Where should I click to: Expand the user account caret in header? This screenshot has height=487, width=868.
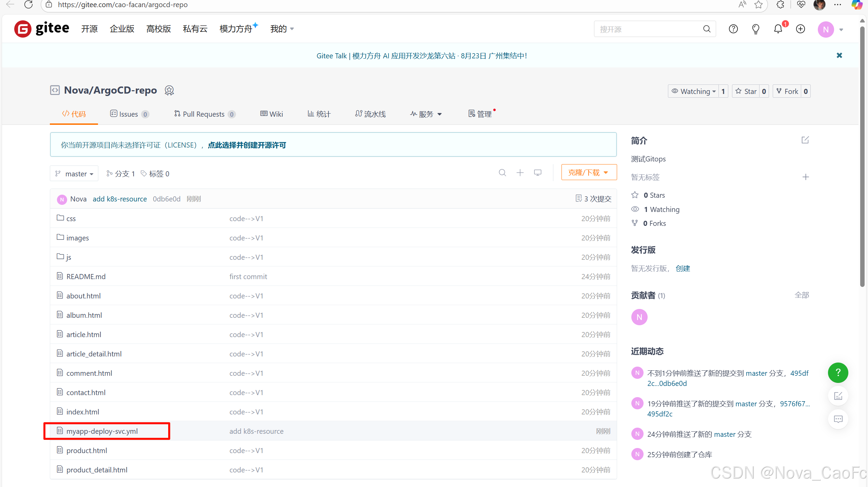[841, 30]
